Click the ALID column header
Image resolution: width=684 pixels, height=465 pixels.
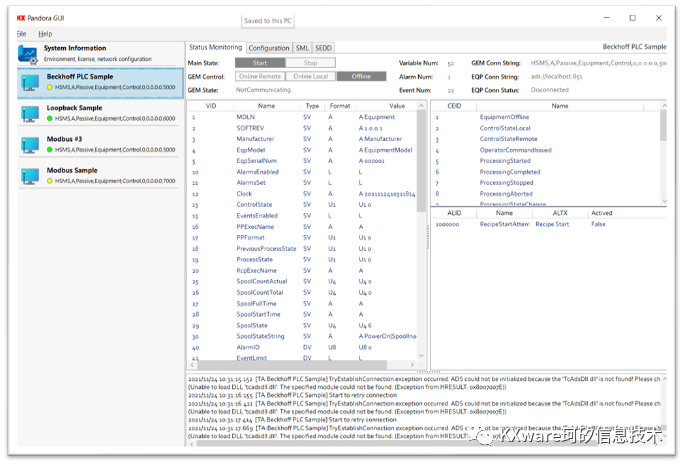click(x=454, y=213)
